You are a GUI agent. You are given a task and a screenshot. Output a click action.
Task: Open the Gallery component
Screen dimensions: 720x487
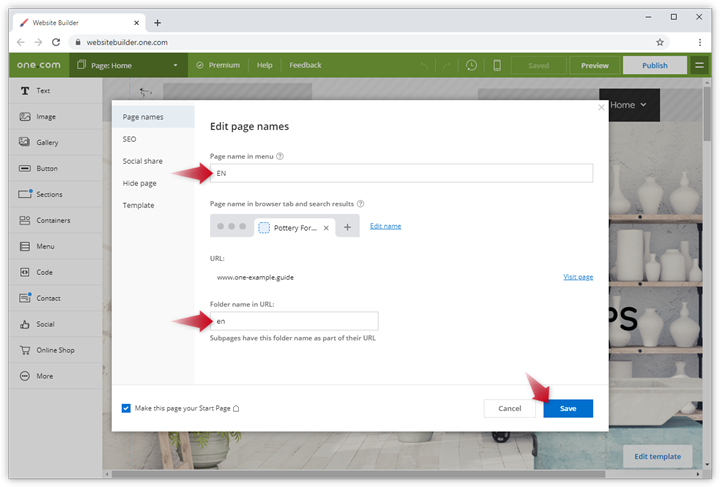[x=25, y=142]
